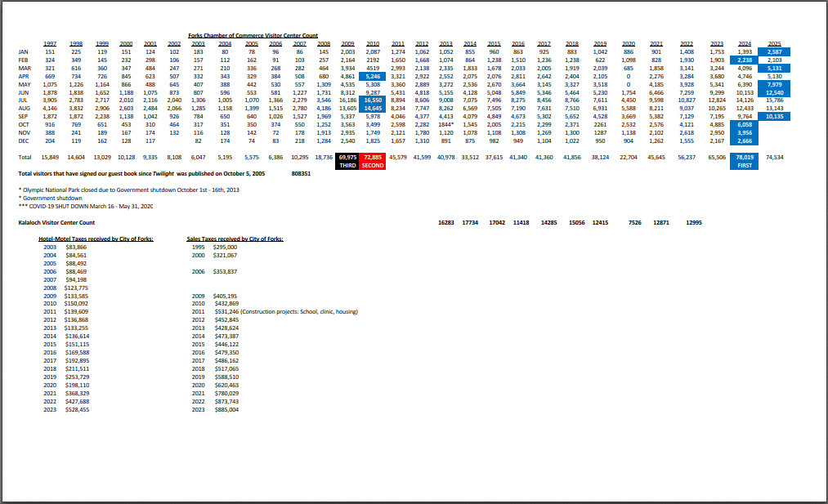Image resolution: width=828 pixels, height=504 pixels.
Task: Select the black 69,975 THIRD total cell
Action: (347, 159)
